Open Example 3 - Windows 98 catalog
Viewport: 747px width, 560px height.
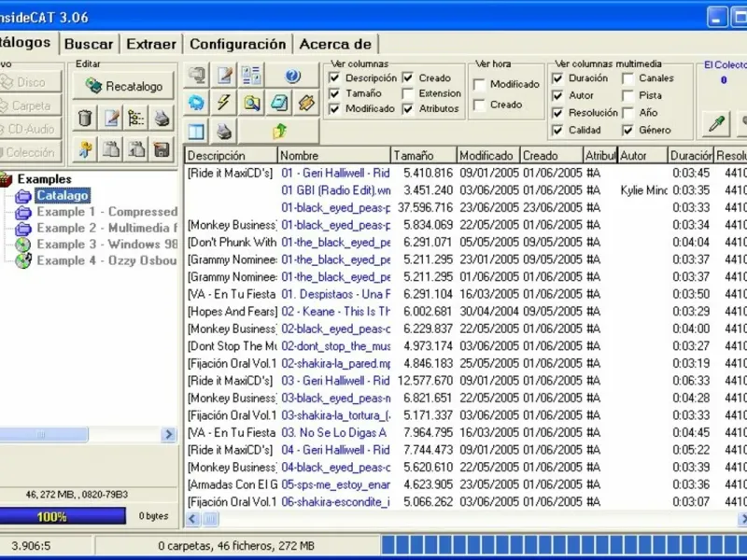tap(106, 244)
